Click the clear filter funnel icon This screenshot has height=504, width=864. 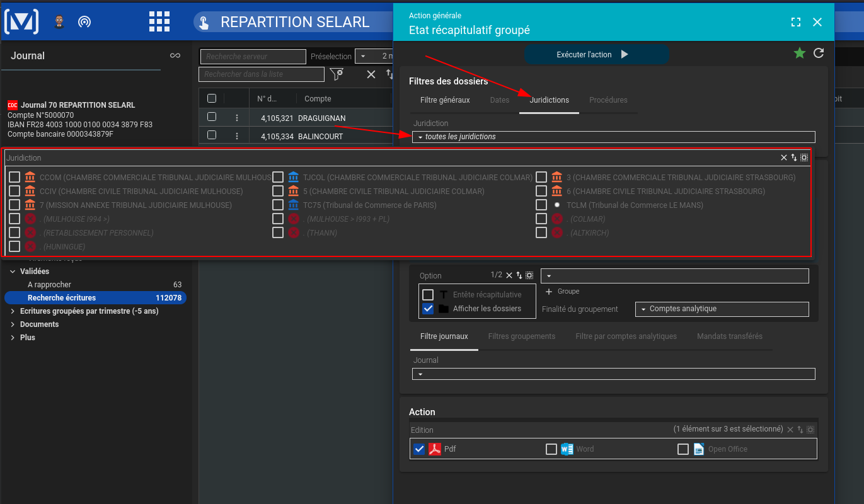(x=337, y=74)
